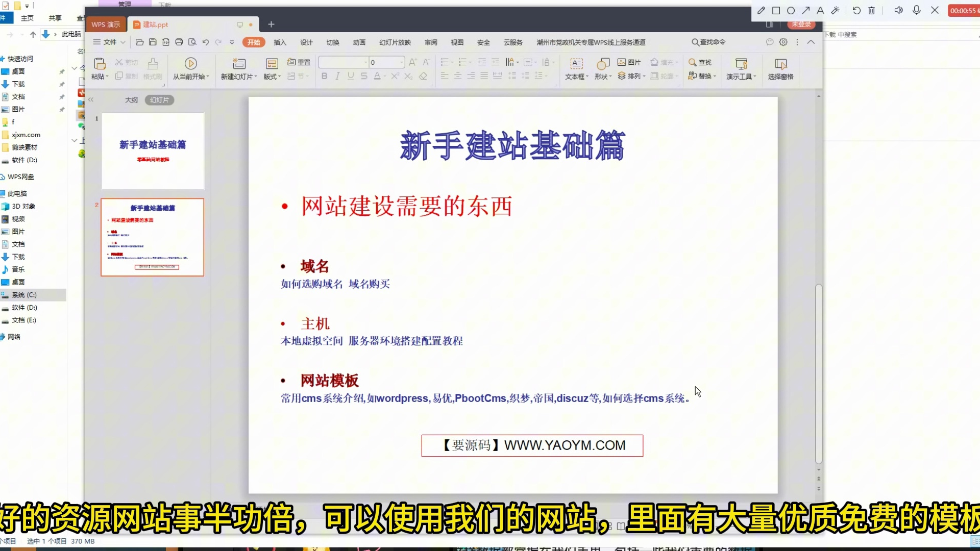Switch panel to Outline (大纲) view
The height and width of the screenshot is (551, 980).
coord(131,100)
